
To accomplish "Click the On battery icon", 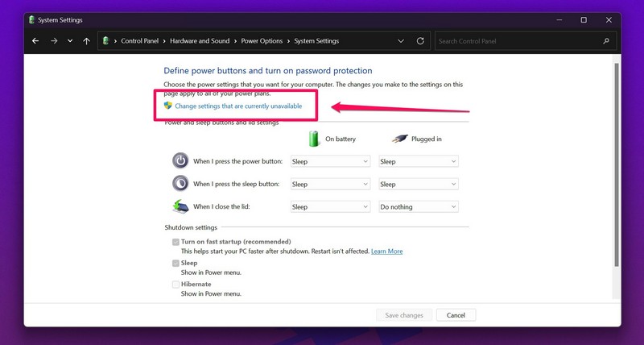I will point(314,139).
